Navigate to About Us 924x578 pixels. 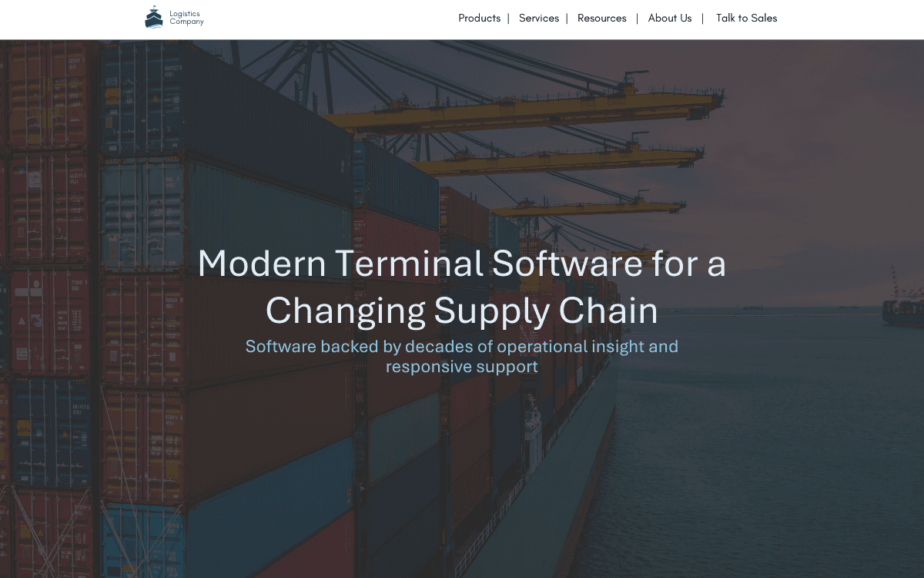point(669,18)
